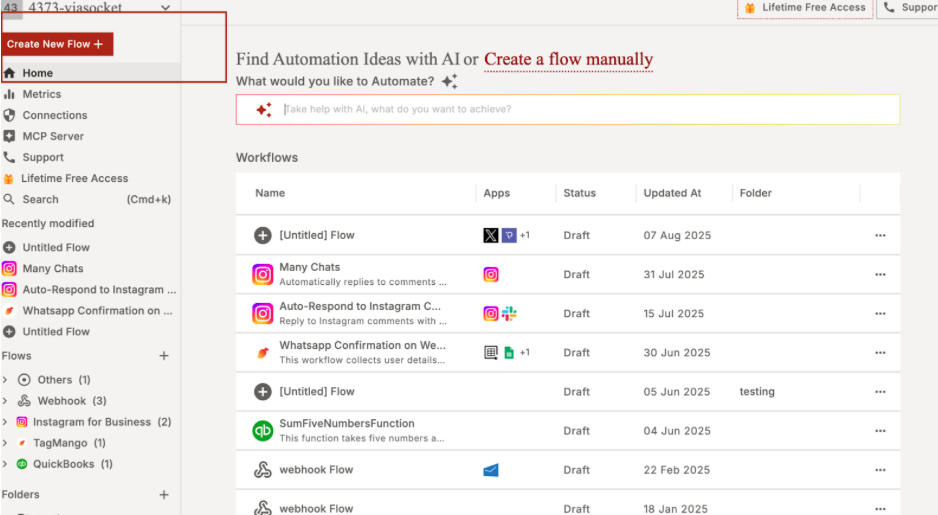Add a new folder with Folders plus icon
This screenshot has width=938, height=515.
[x=164, y=495]
